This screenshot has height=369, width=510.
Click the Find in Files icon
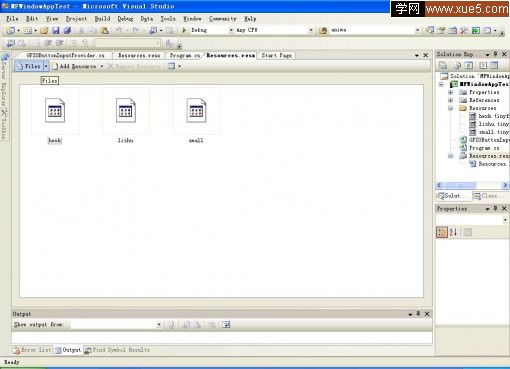coord(323,30)
